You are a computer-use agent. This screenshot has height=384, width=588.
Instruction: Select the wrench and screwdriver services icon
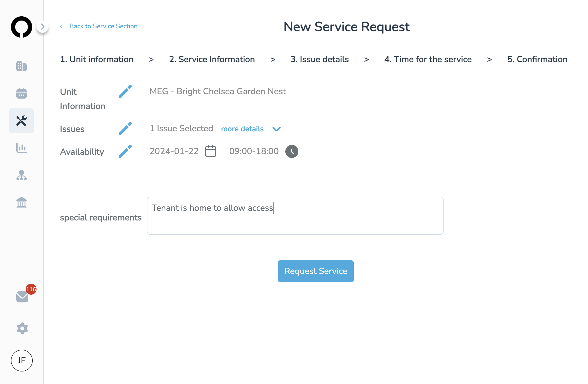(x=22, y=121)
